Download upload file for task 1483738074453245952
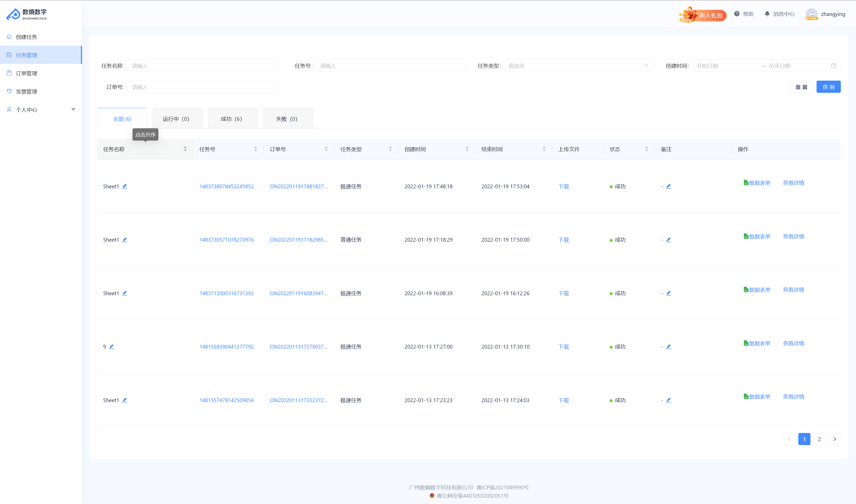The height and width of the screenshot is (504, 856). click(x=564, y=187)
